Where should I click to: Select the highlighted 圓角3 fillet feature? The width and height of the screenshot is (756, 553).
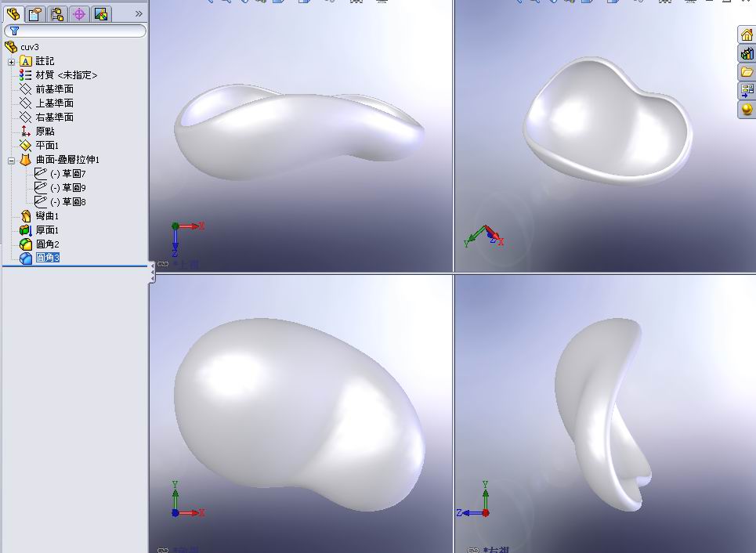[x=47, y=258]
